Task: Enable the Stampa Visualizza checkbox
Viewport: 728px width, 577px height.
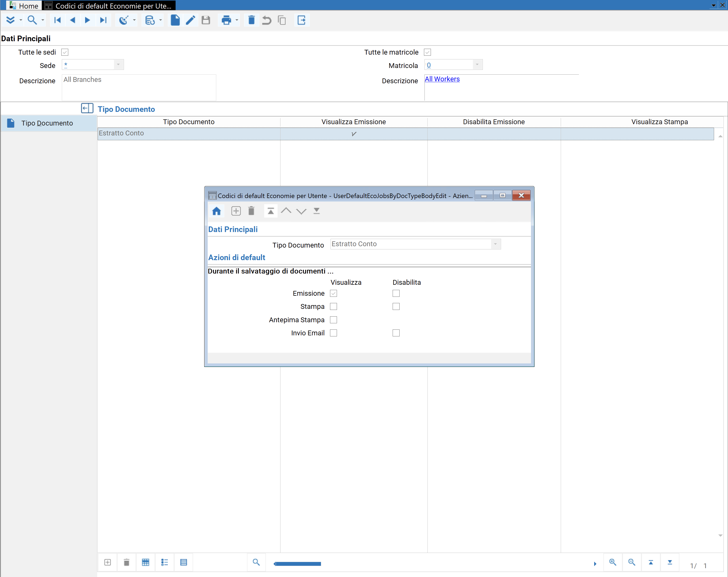Action: (333, 306)
